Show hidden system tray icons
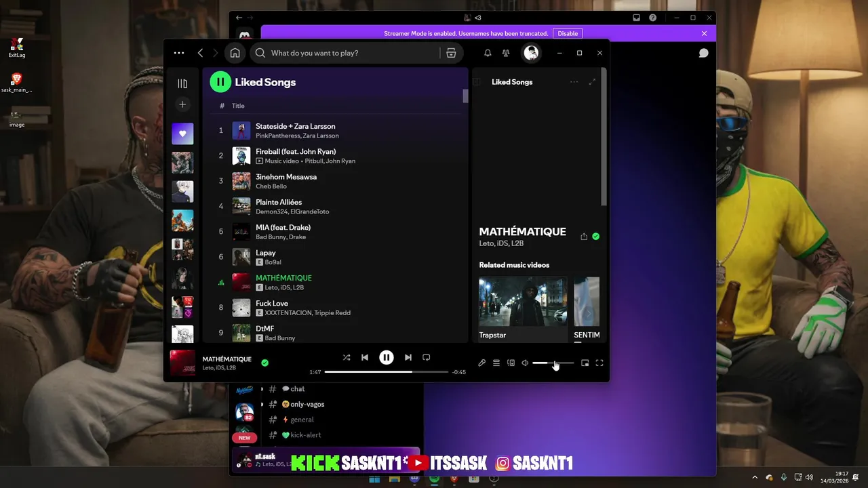The image size is (868, 488). (x=755, y=478)
